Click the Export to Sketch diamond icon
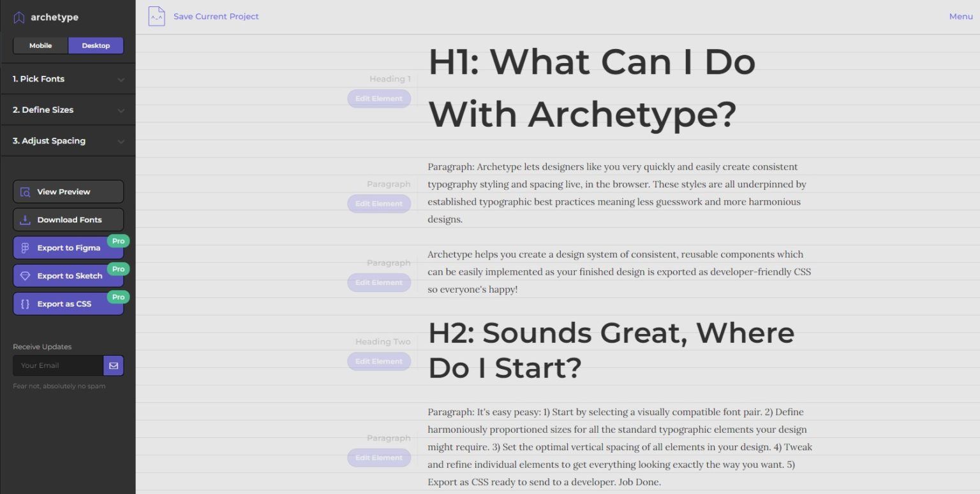Screen dimensions: 980x494 (25, 275)
